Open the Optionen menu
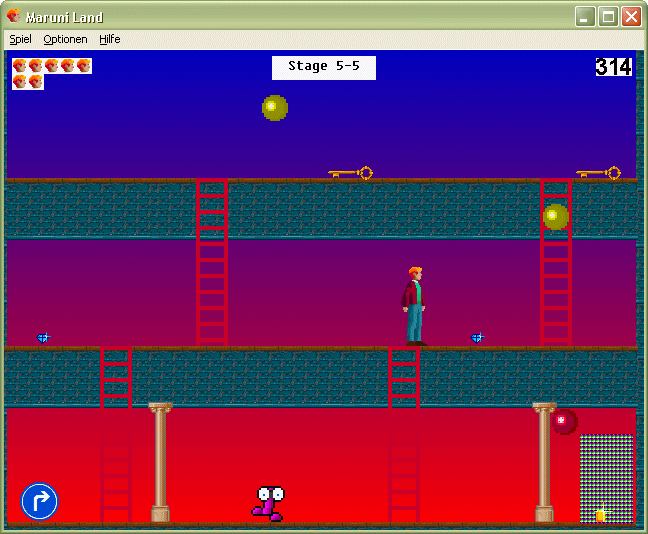The height and width of the screenshot is (534, 648). pos(65,39)
